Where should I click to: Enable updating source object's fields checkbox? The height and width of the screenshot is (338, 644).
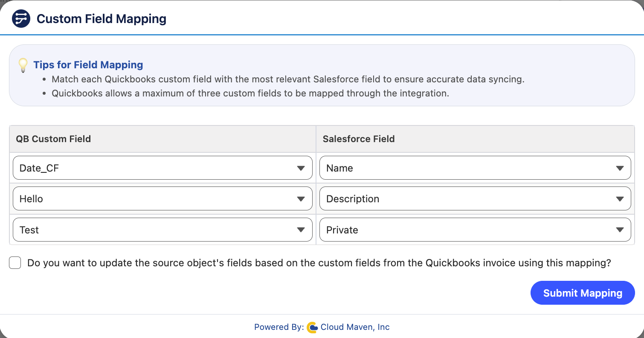15,263
